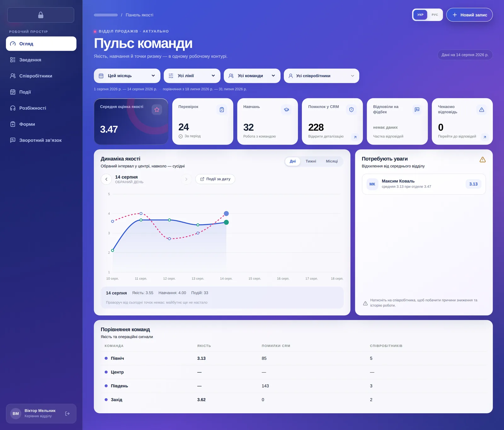Expand the Усі команди dropdown
This screenshot has height=430, width=504.
point(252,76)
